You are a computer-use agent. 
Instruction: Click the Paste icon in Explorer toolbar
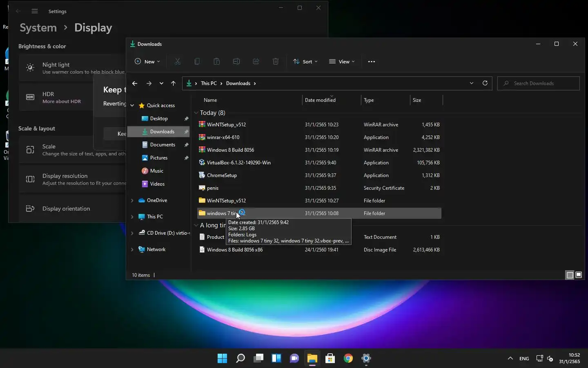pos(217,61)
